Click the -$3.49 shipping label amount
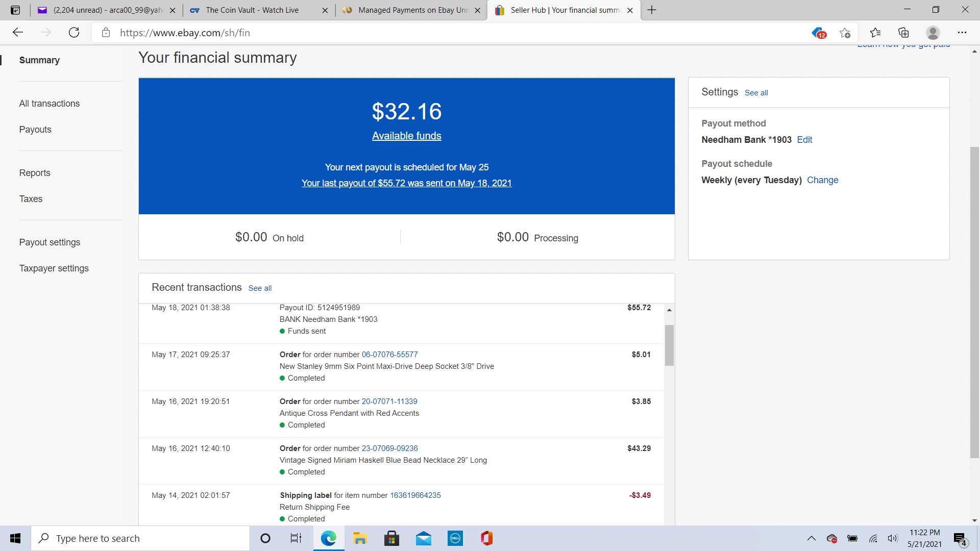Screen dimensions: 980x551 pos(640,495)
